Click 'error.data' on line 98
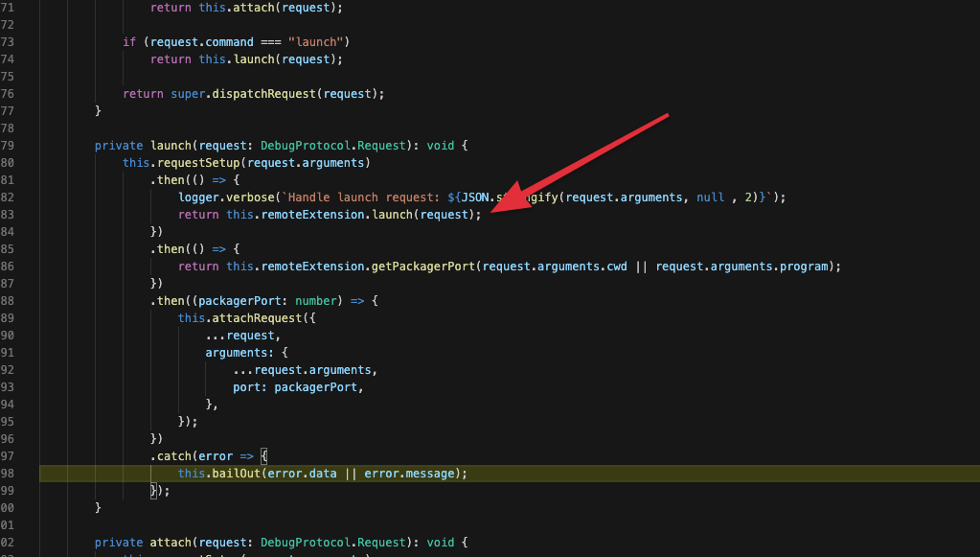Image resolution: width=980 pixels, height=557 pixels. point(302,474)
